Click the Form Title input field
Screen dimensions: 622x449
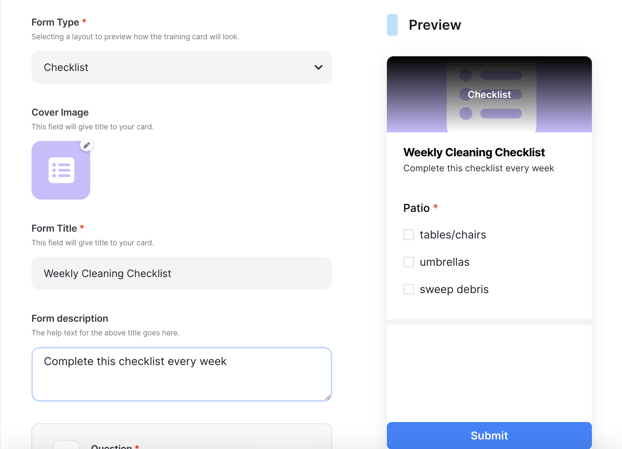point(182,273)
